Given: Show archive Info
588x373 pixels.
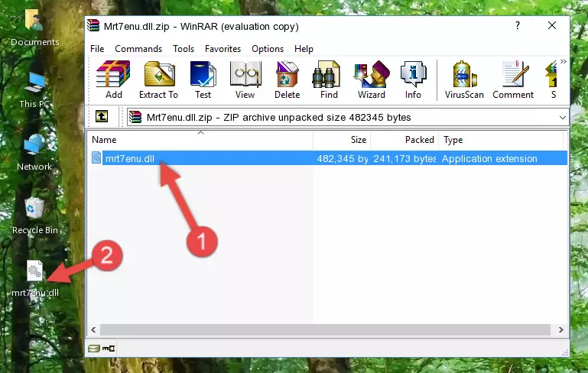Looking at the screenshot, I should (413, 79).
